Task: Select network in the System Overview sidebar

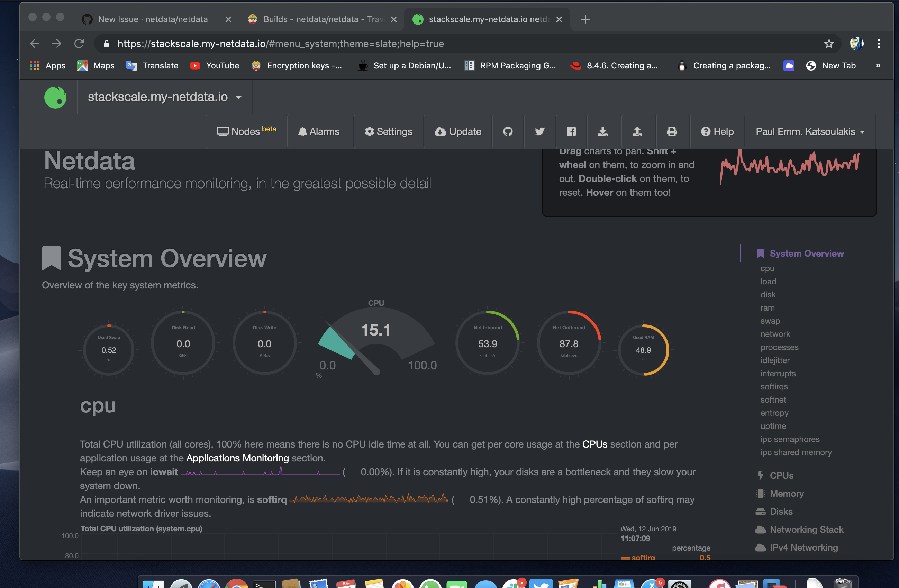Action: coord(775,334)
